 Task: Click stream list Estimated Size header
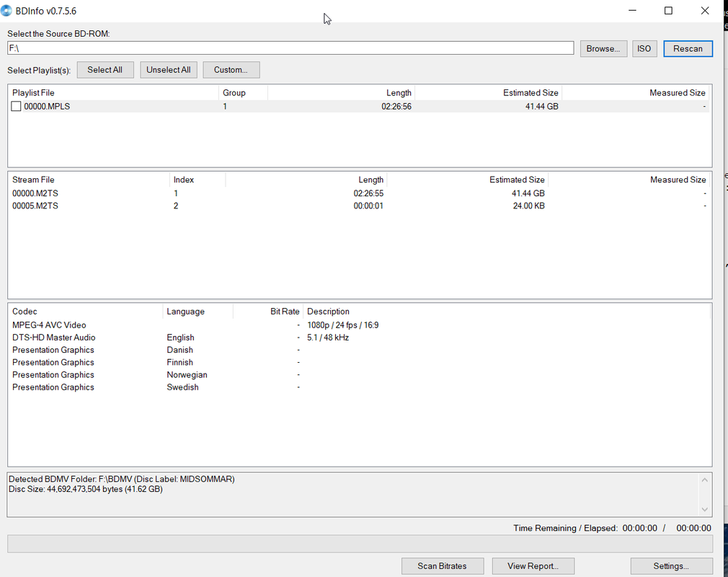[467, 180]
